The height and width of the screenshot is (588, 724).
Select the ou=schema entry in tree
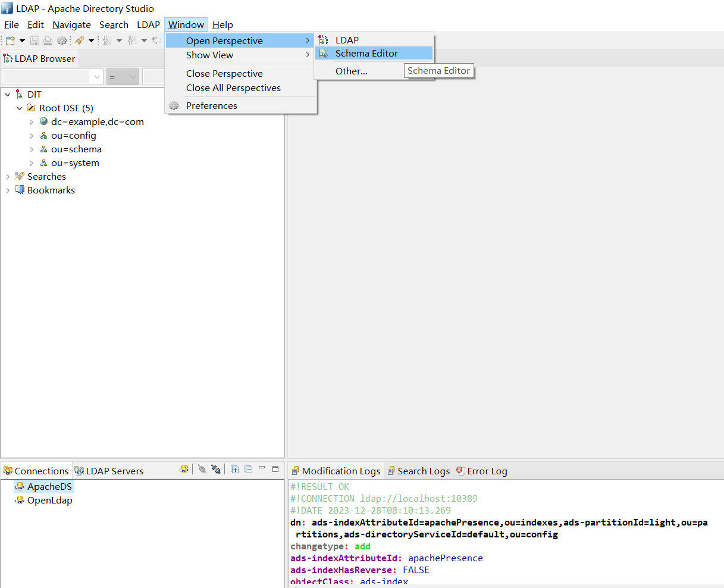(x=76, y=149)
